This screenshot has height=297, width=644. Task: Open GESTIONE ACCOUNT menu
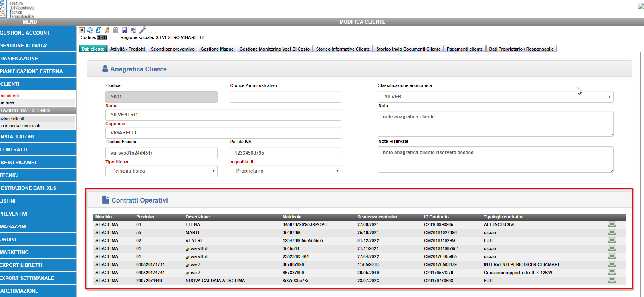(38, 33)
